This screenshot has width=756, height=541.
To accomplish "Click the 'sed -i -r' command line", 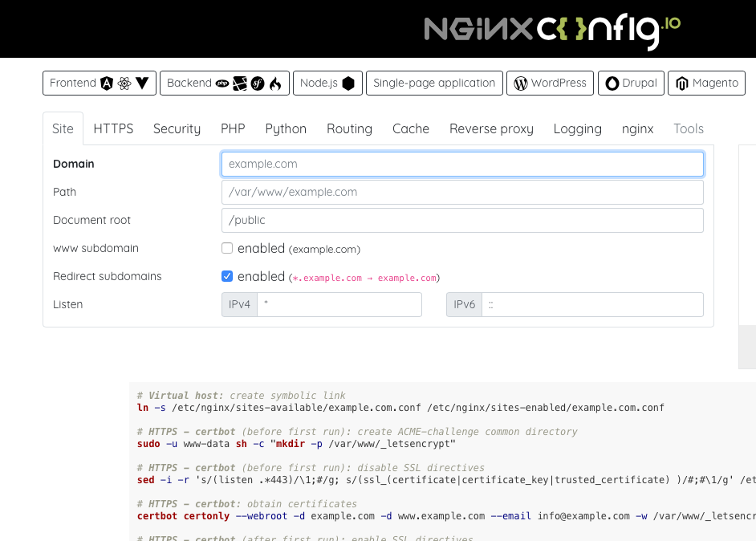I will (446, 480).
